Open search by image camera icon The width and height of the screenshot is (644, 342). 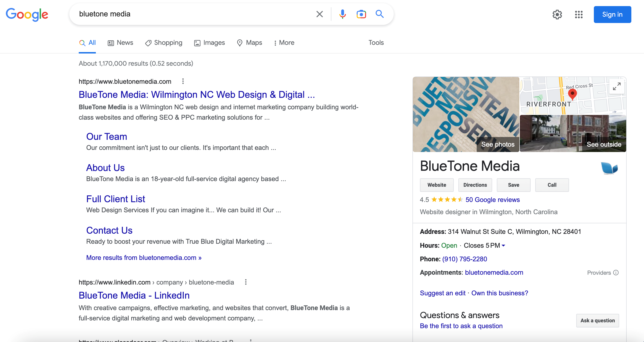361,14
